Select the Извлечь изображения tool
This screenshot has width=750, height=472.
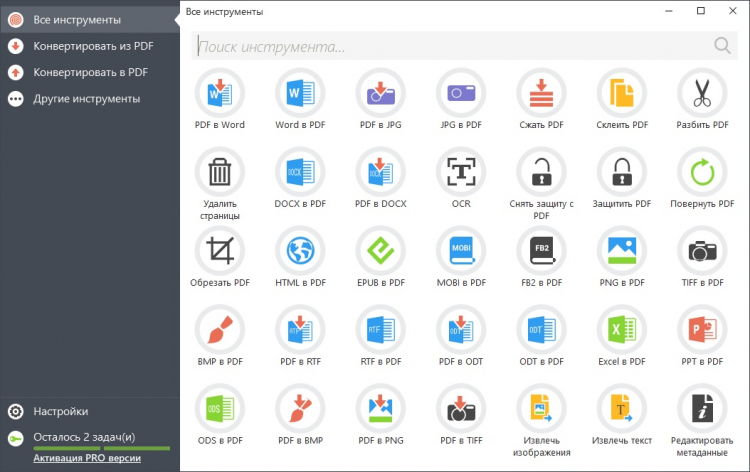[x=541, y=408]
